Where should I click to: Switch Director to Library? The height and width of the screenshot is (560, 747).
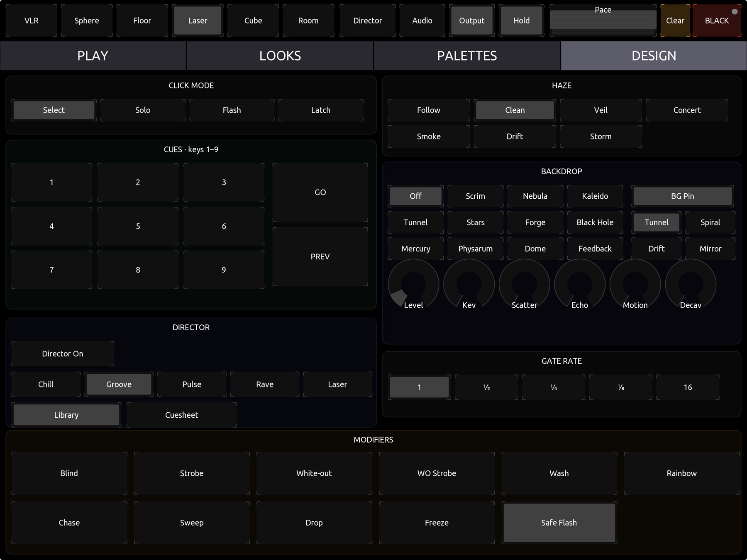pyautogui.click(x=66, y=415)
